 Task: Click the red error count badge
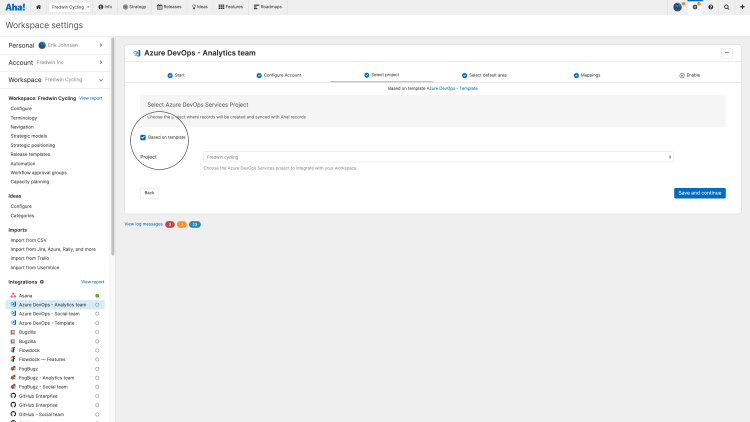coord(170,224)
